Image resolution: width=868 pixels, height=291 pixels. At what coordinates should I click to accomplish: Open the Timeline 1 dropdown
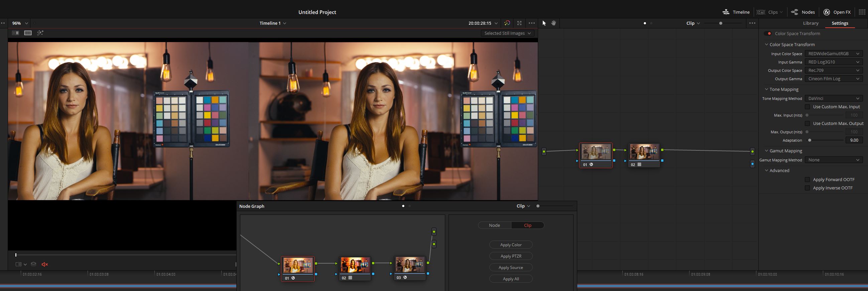tap(273, 23)
